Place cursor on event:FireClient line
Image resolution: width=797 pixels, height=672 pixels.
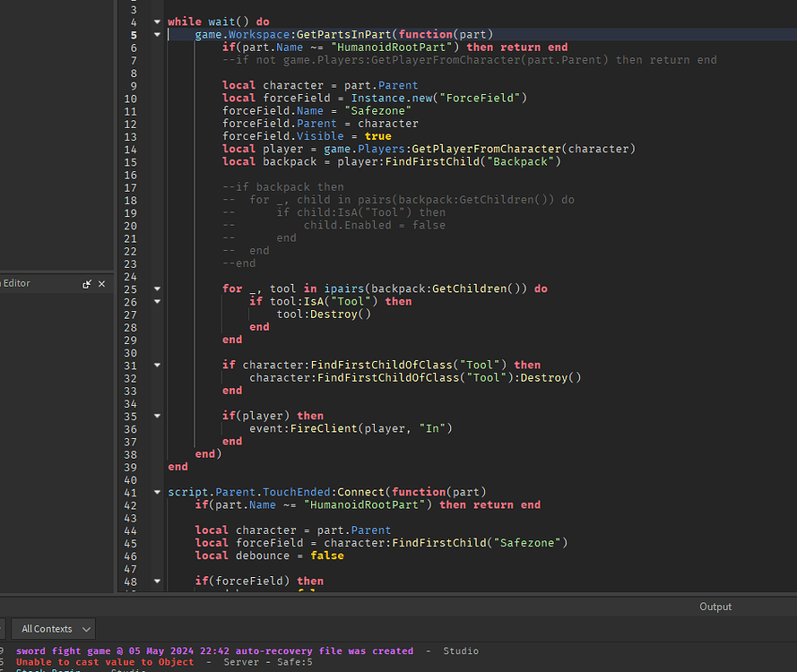coord(351,428)
